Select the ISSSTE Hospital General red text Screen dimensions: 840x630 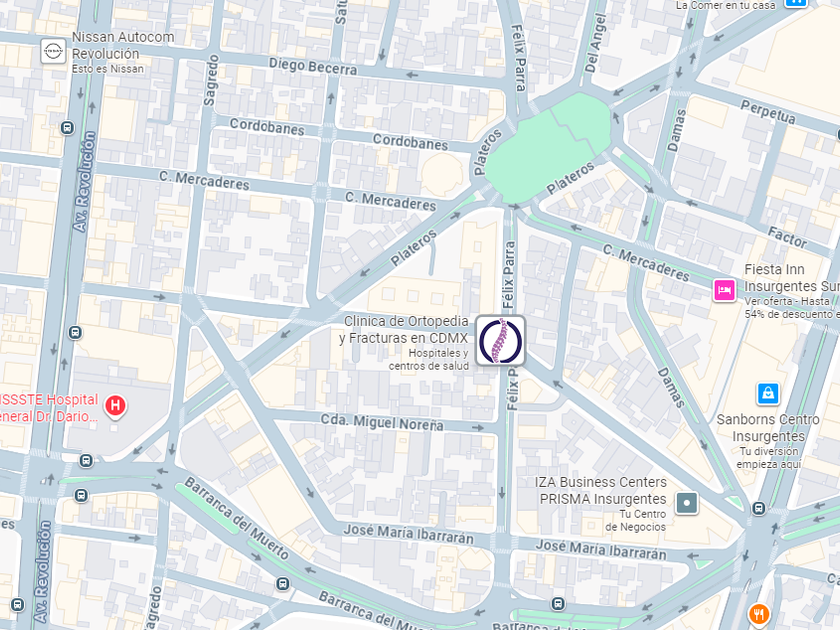click(x=49, y=408)
